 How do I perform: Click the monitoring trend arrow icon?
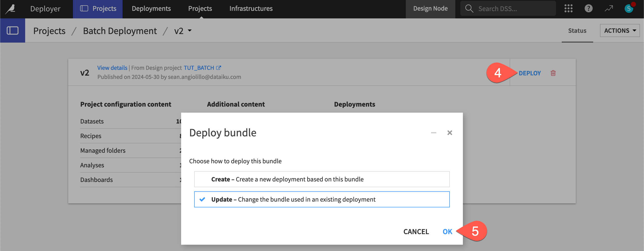(609, 8)
